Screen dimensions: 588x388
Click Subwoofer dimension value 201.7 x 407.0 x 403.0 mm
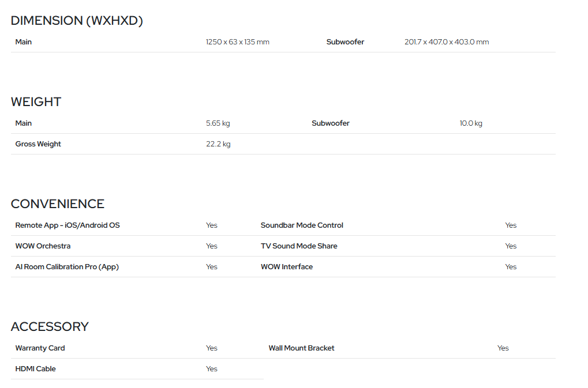(447, 42)
